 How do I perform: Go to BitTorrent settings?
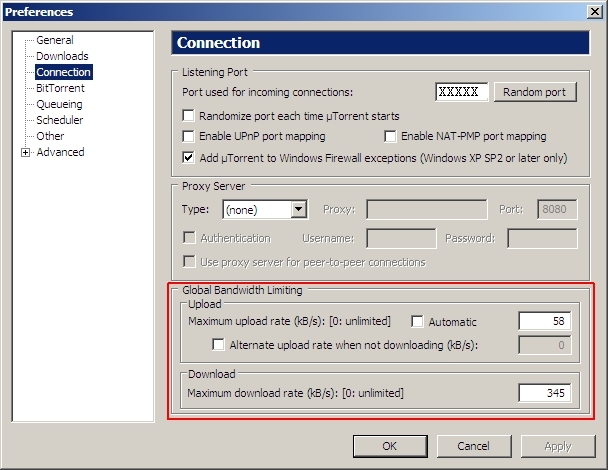(60, 88)
